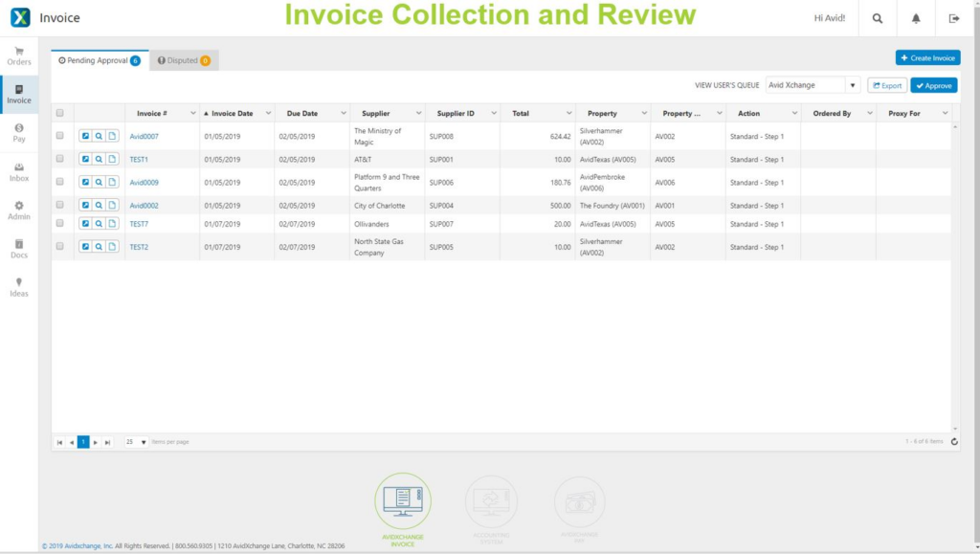
Task: Check the box for invoice TEST7
Action: pos(60,223)
